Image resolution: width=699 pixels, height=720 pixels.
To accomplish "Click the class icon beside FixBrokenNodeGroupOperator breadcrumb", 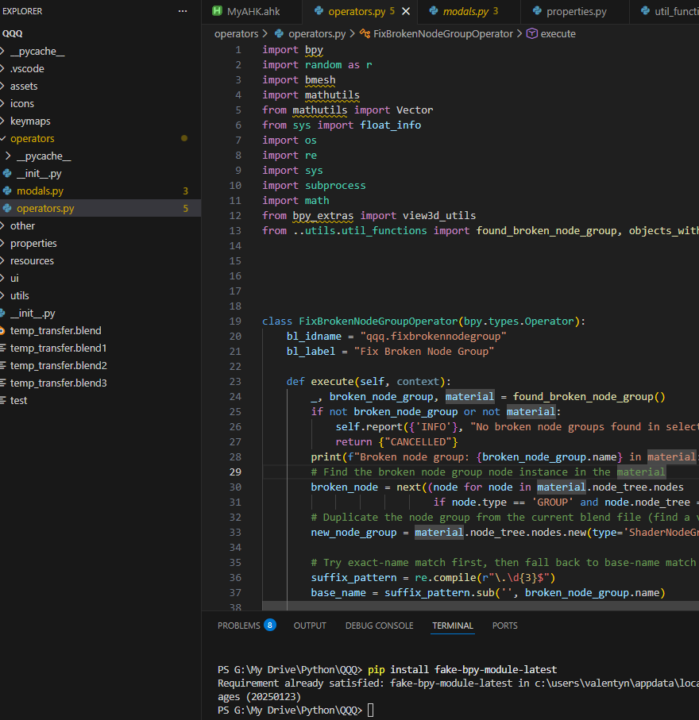I will (365, 34).
